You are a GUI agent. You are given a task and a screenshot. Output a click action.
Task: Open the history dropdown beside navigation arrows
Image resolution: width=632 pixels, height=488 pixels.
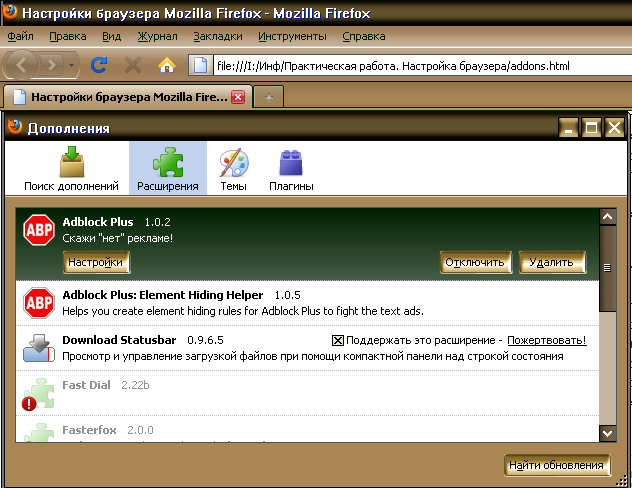(71, 65)
